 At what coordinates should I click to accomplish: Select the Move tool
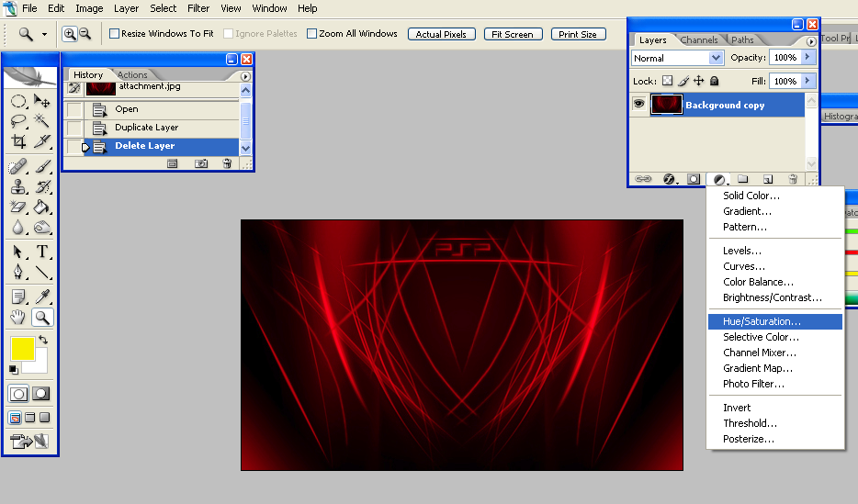pyautogui.click(x=42, y=102)
